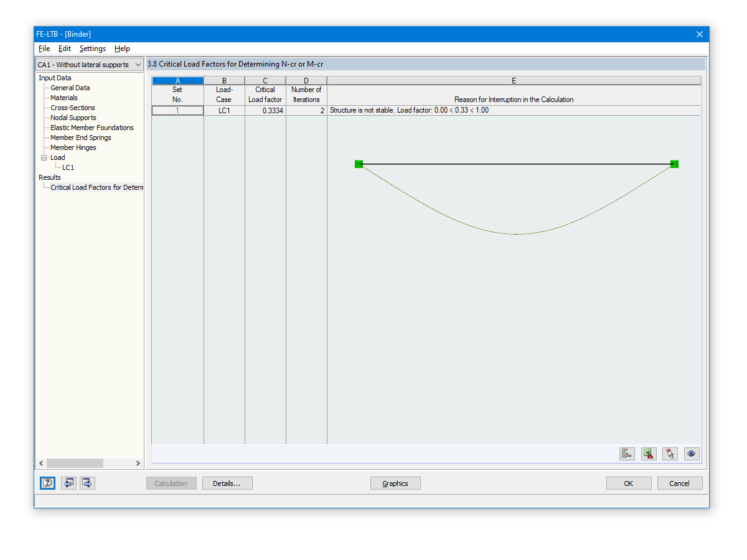Screen dimensions: 747x560
Task: Go to previous table with left-arrow icon
Action: click(68, 483)
